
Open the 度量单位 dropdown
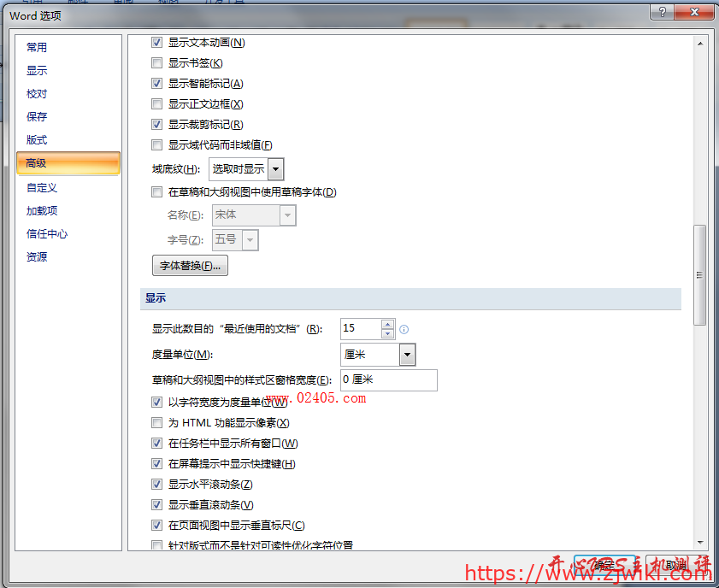[x=406, y=354]
